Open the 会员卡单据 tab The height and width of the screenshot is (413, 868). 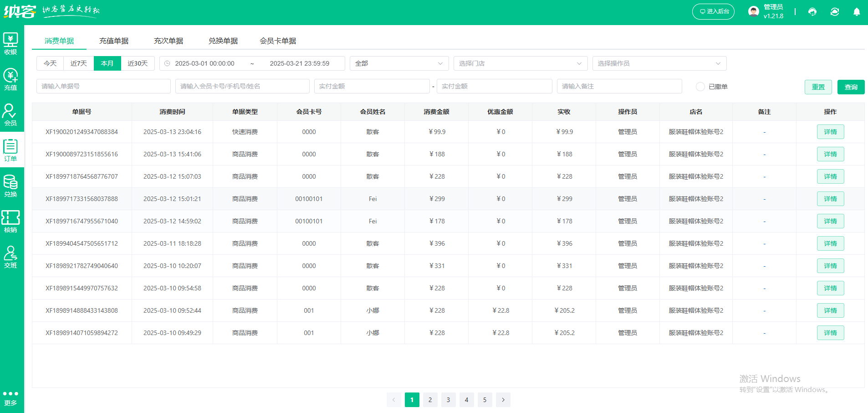click(278, 41)
